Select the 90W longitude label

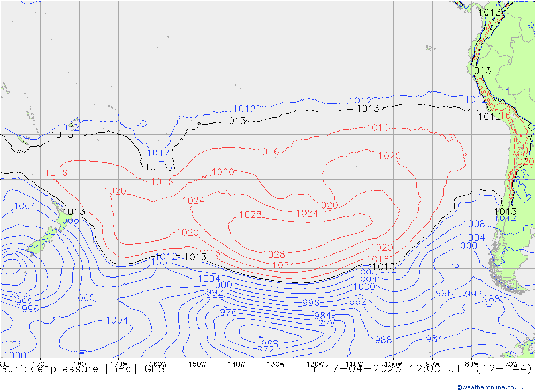point(433,364)
